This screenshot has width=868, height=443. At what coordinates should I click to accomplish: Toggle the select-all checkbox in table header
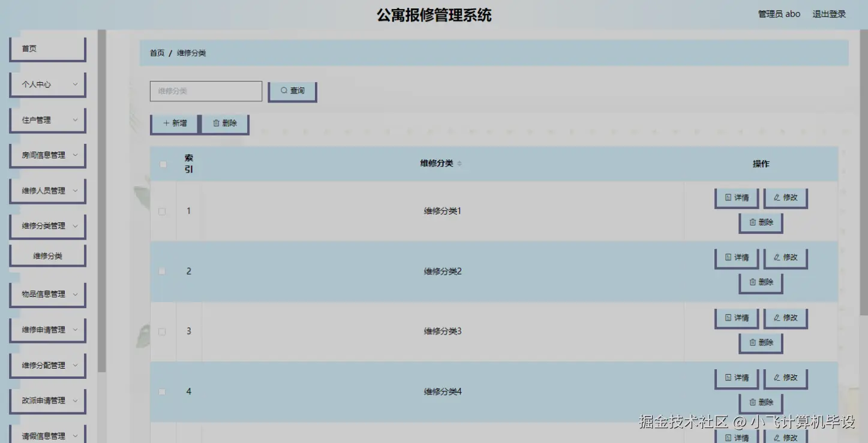tap(163, 164)
